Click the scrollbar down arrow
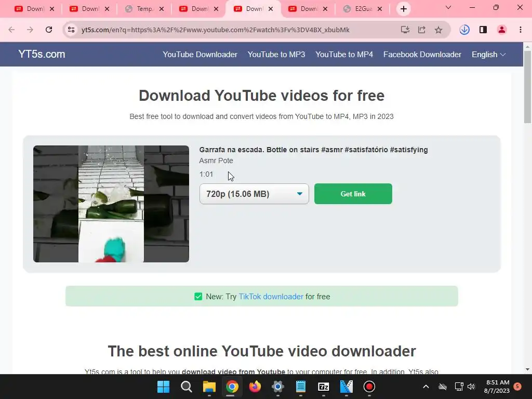 [527, 369]
